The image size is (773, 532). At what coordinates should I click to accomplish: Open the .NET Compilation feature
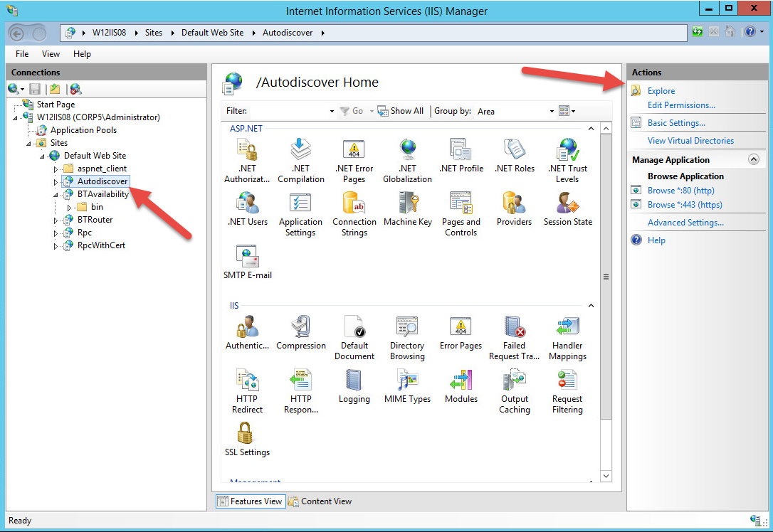(300, 161)
